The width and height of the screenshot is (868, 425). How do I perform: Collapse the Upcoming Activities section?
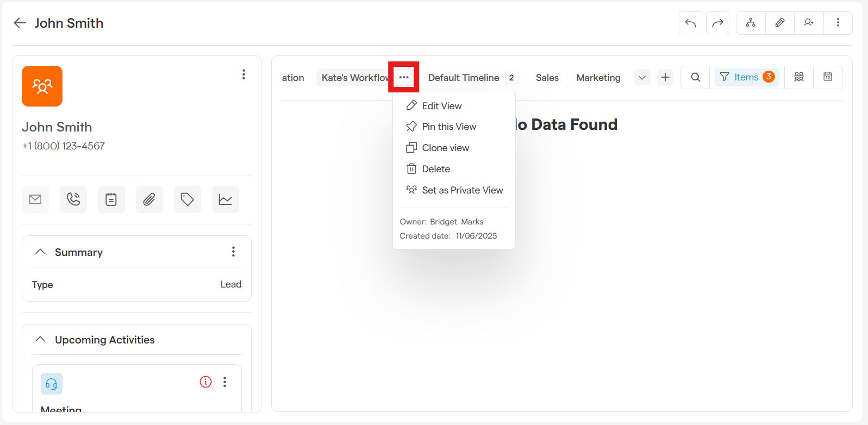tap(40, 339)
